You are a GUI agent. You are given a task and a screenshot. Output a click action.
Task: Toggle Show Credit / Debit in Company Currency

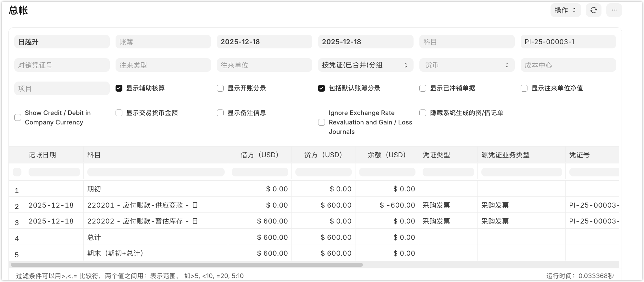tap(18, 118)
